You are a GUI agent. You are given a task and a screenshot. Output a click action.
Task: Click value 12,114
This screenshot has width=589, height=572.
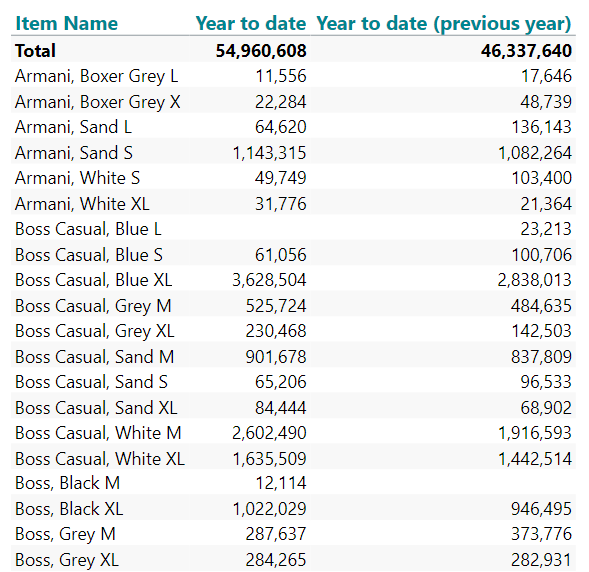tap(281, 483)
